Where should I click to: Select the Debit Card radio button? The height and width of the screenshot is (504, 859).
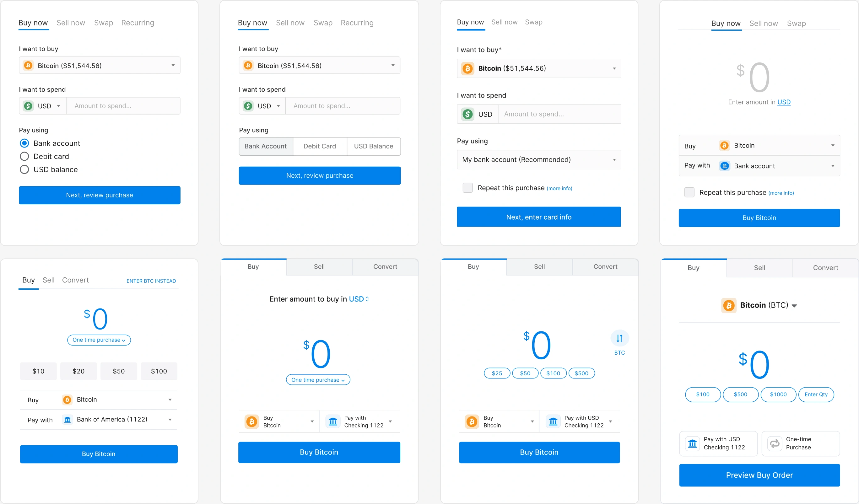click(x=24, y=156)
